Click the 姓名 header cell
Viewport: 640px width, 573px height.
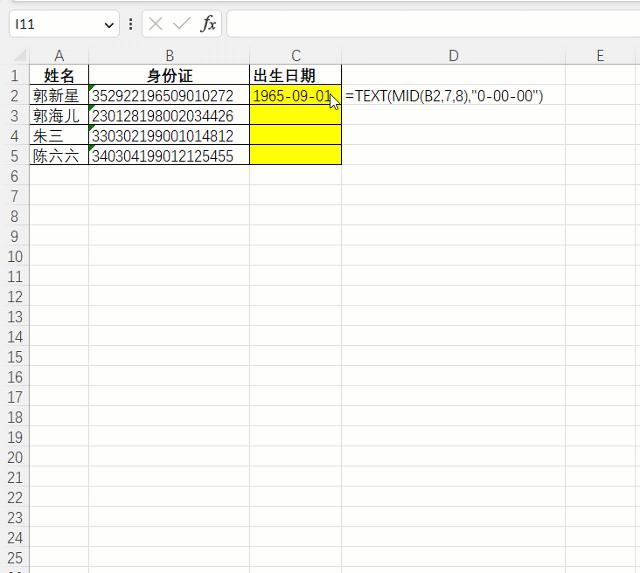tap(59, 75)
